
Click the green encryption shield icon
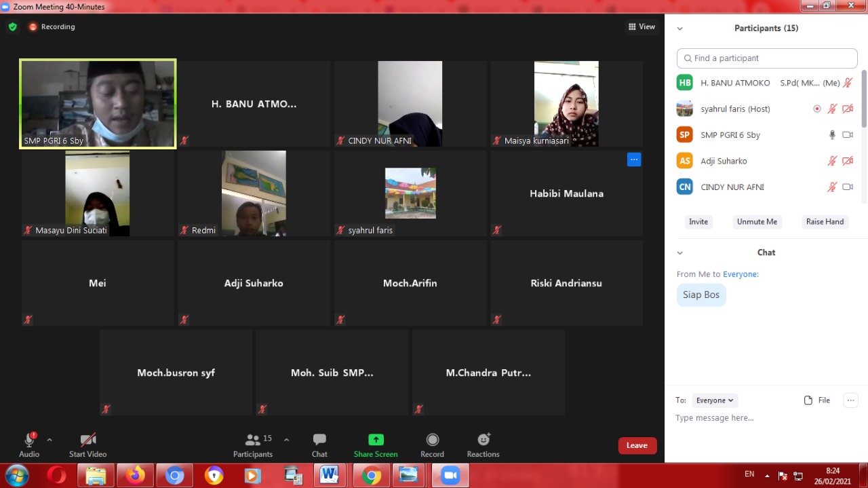click(x=12, y=27)
